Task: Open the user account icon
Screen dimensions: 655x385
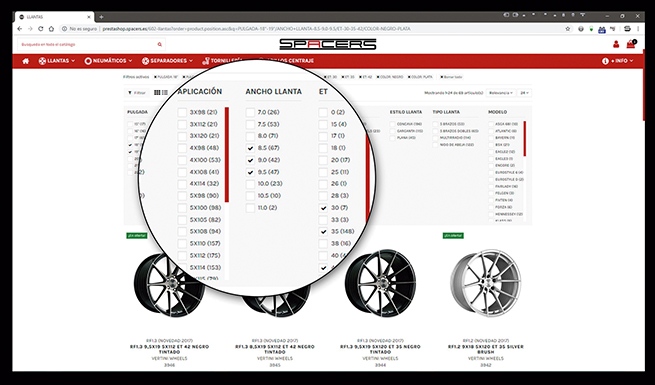Action: [616, 44]
